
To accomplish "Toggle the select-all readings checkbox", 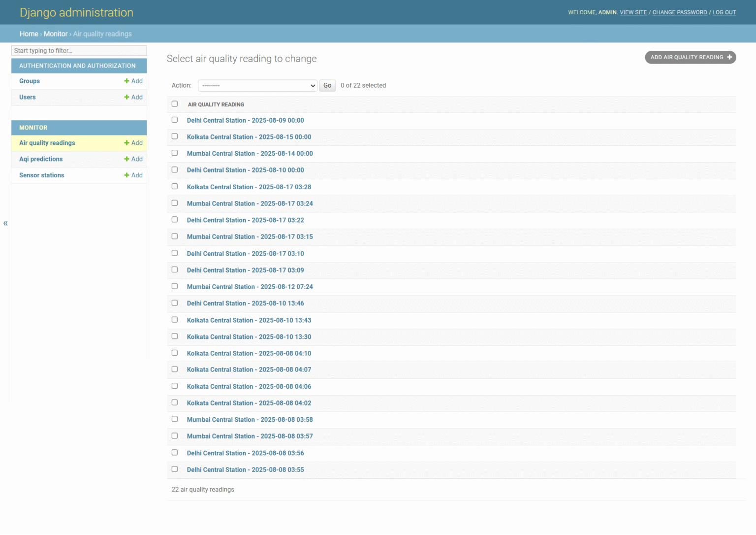I will pos(175,104).
